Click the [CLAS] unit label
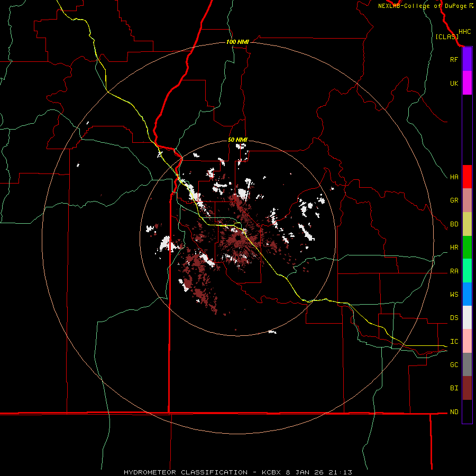The width and height of the screenshot is (476, 476). [x=447, y=37]
